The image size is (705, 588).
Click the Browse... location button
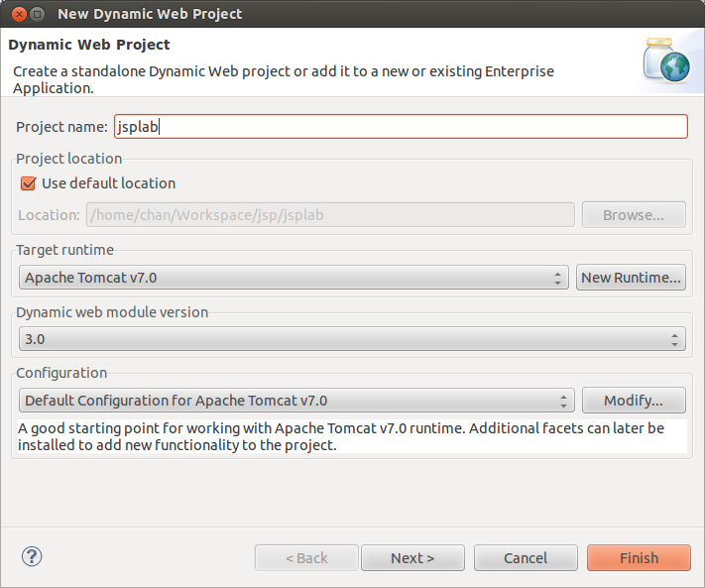click(x=634, y=215)
